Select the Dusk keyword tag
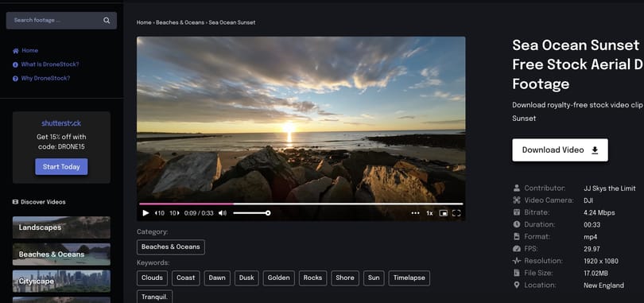Viewport: 644px width, 303px height. point(246,278)
